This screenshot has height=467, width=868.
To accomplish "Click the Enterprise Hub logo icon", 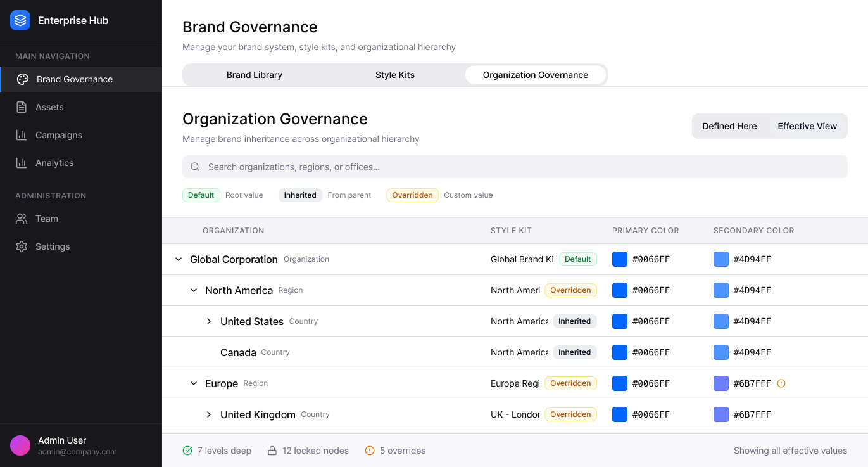I will click(20, 20).
